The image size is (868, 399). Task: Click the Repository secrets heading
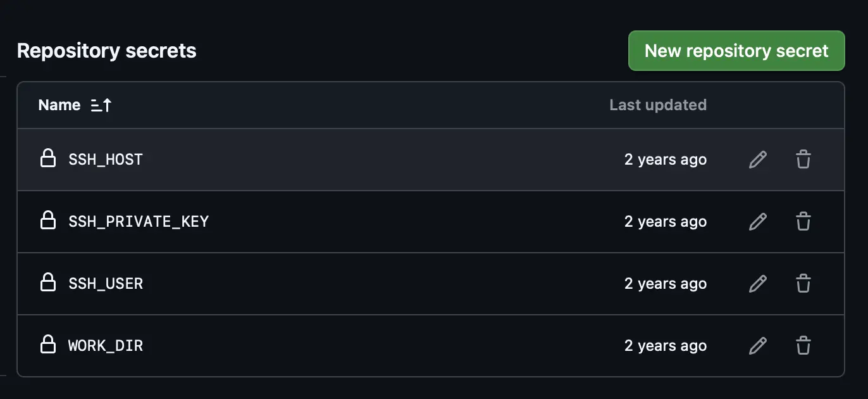coord(106,51)
